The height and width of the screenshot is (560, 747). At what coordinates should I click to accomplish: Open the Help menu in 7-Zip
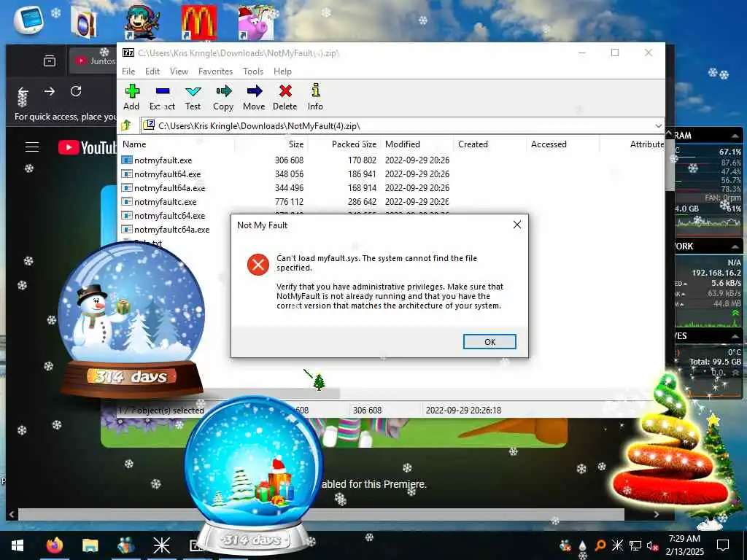(x=282, y=71)
